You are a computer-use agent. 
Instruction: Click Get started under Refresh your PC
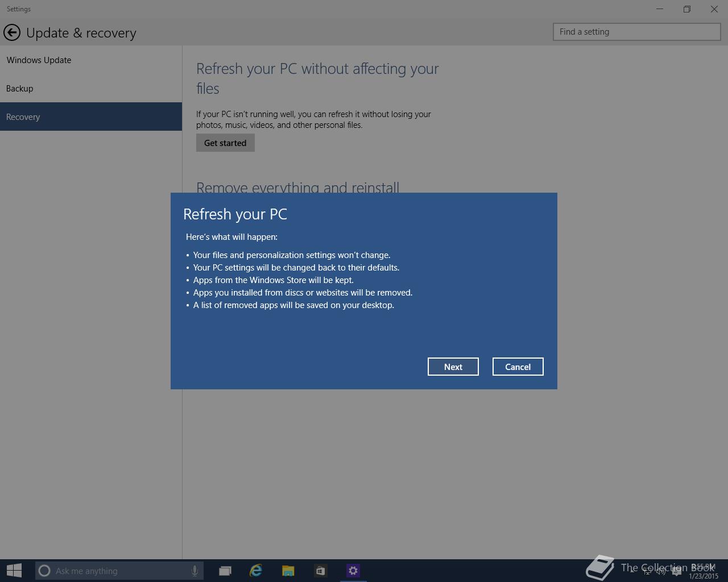[x=225, y=143]
